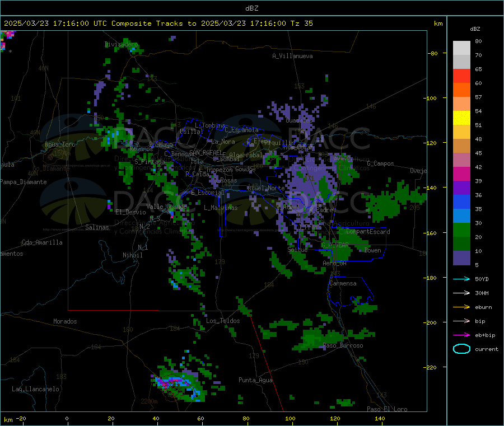Click the Morados map label
The image size is (504, 426).
(x=65, y=321)
